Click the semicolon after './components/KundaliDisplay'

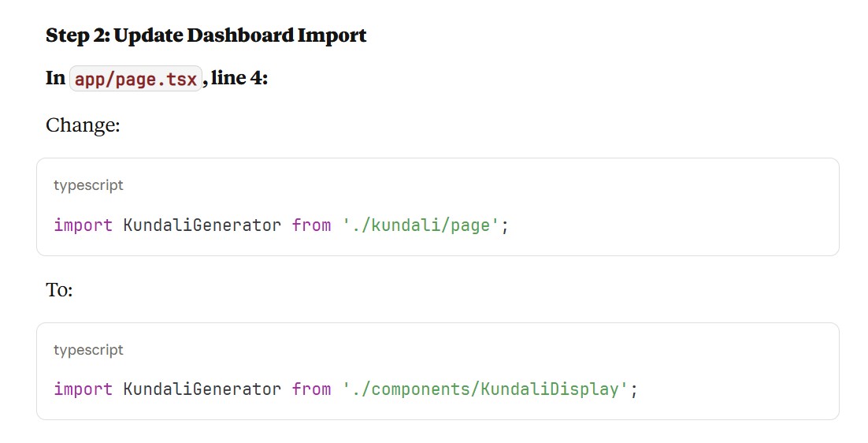[633, 390]
